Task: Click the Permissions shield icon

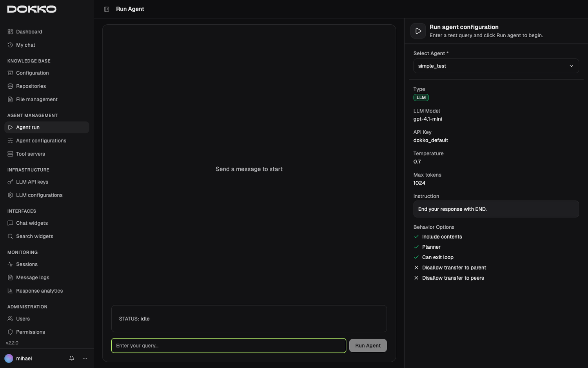Action: coord(10,332)
